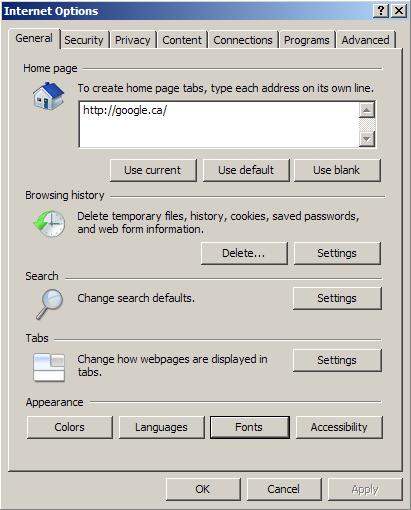Set home page with Use blank
This screenshot has width=411, height=510.
[x=337, y=170]
